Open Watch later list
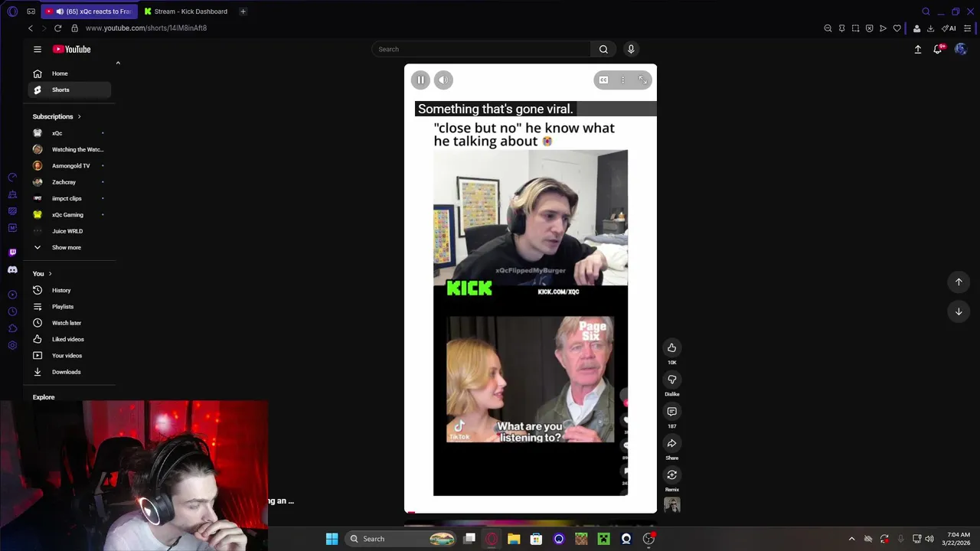This screenshot has width=980, height=551. pos(70,323)
